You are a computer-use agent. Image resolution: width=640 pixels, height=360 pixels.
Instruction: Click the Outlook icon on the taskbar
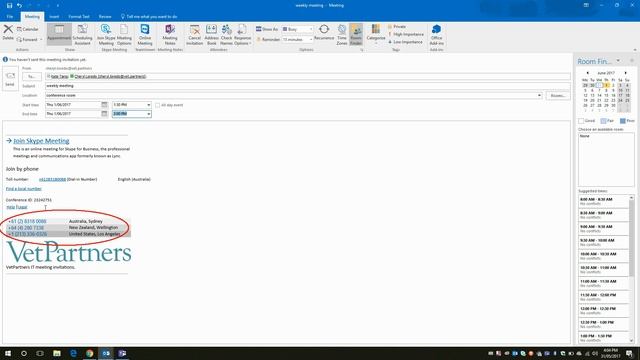click(106, 353)
